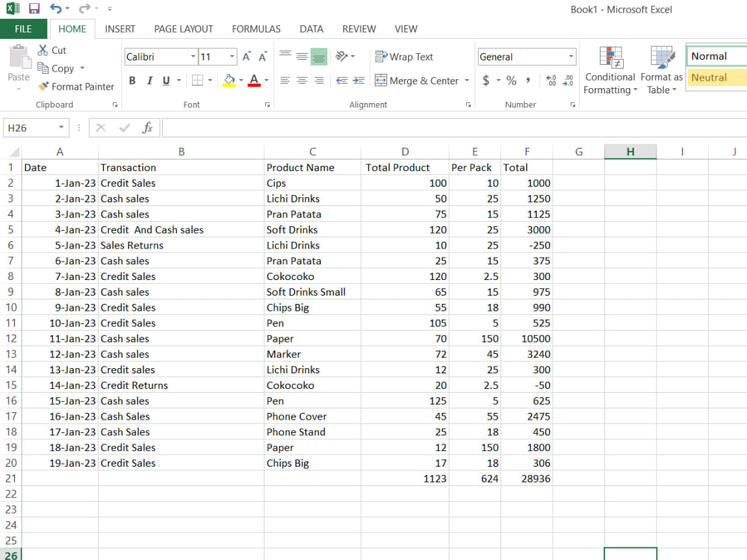
Task: Decrease font size with the smaller A
Action: (262, 57)
